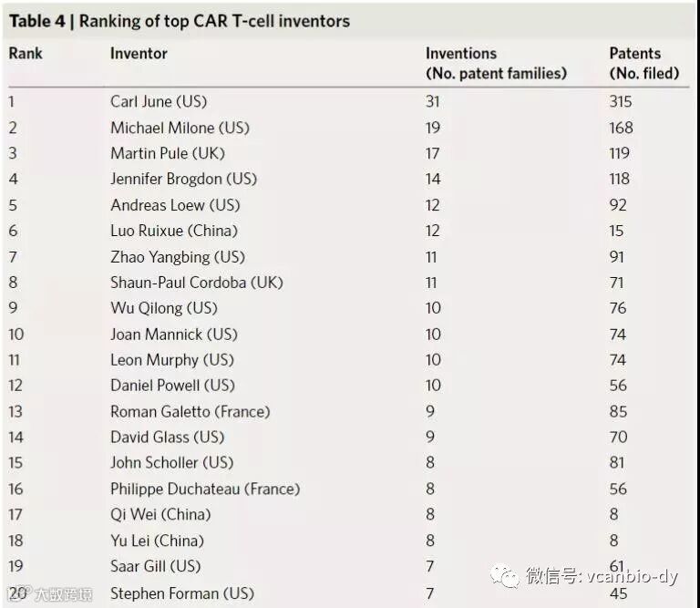The image size is (700, 608).
Task: Click Martin Pule (UK) row name
Action: click(168, 153)
